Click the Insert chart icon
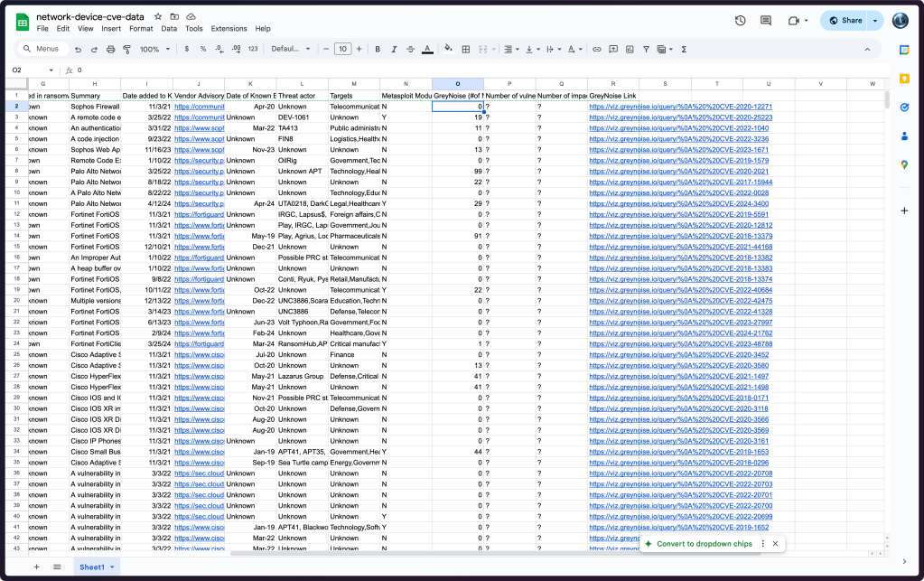 click(x=630, y=49)
